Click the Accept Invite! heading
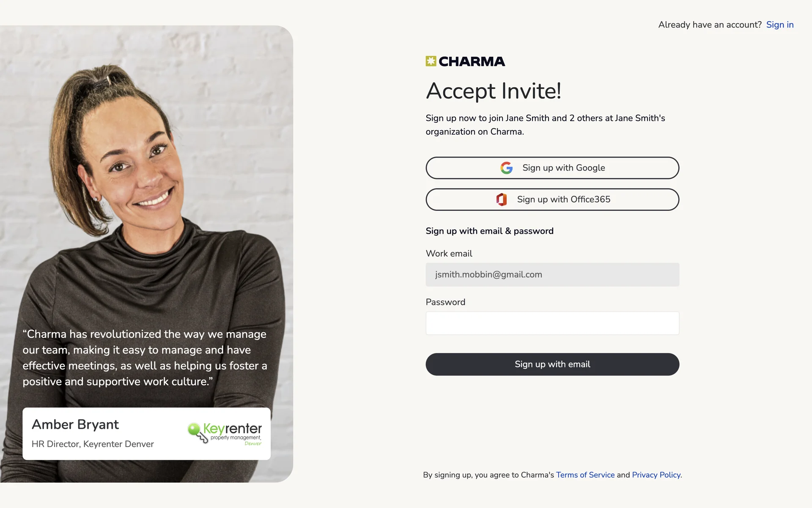The image size is (812, 508). [x=494, y=91]
